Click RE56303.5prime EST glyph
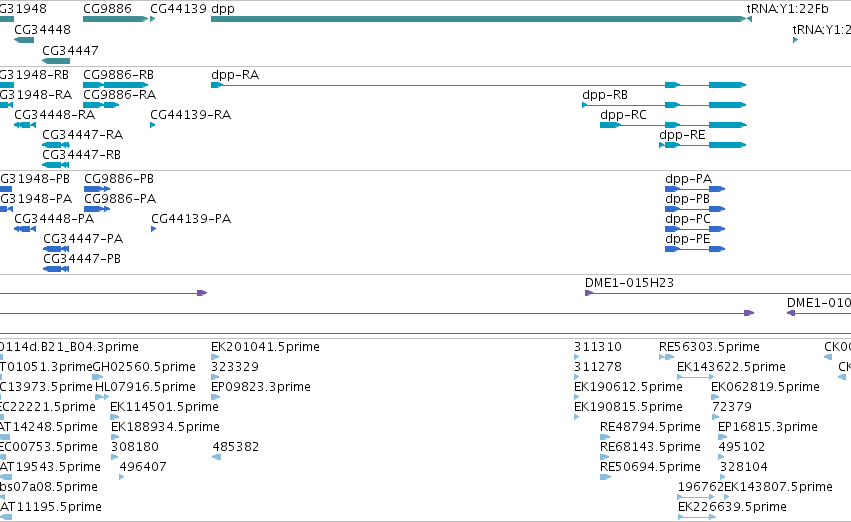 pos(666,357)
